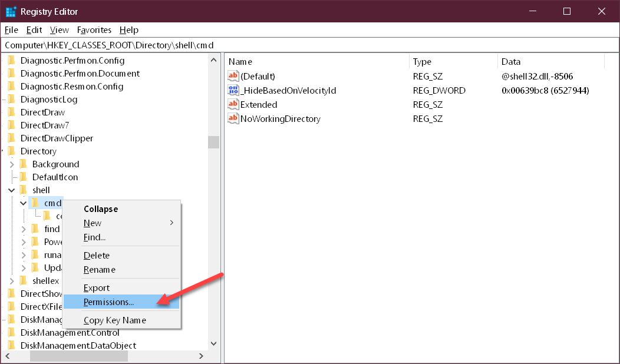Open the Favorites menu
Image resolution: width=620 pixels, height=364 pixels.
94,30
